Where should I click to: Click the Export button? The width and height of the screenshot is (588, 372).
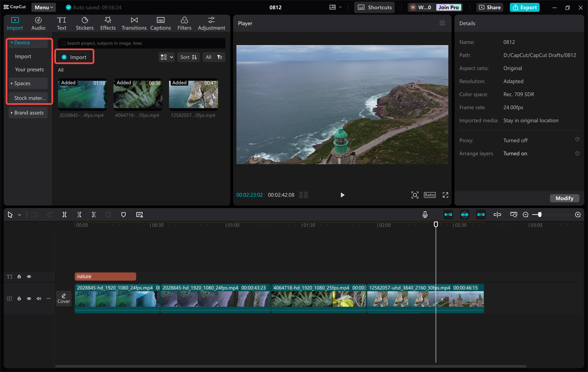[524, 7]
